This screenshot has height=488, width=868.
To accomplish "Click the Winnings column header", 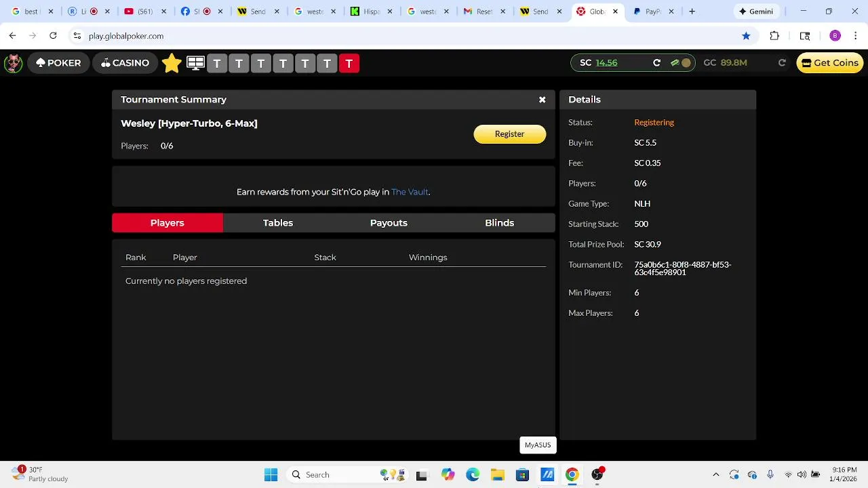I will 428,258.
